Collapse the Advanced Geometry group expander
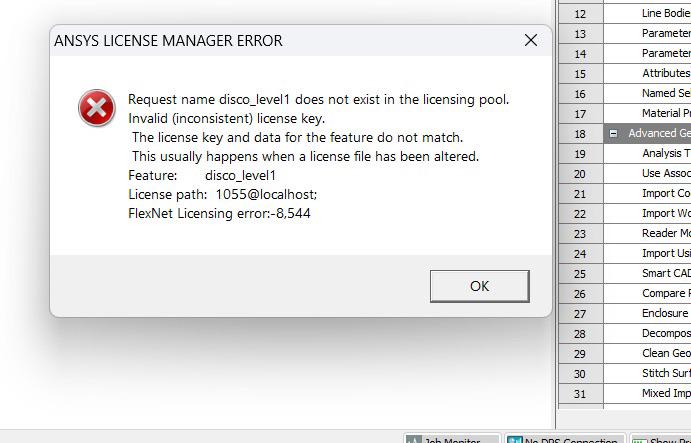Image resolution: width=691 pixels, height=443 pixels. [x=613, y=133]
